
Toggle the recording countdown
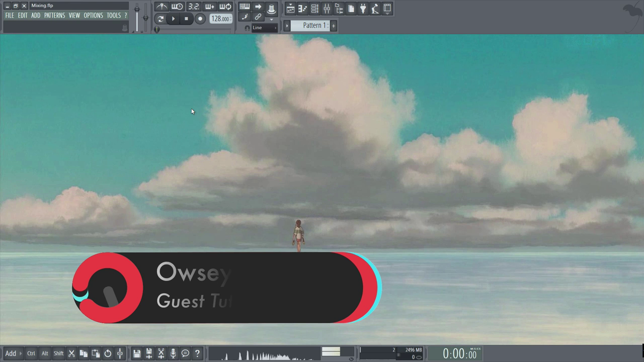coord(193,7)
